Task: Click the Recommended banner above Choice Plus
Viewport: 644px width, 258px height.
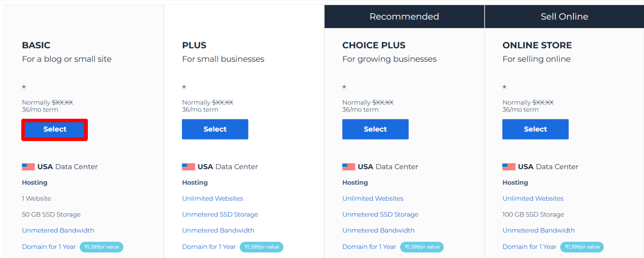Action: pos(404,17)
